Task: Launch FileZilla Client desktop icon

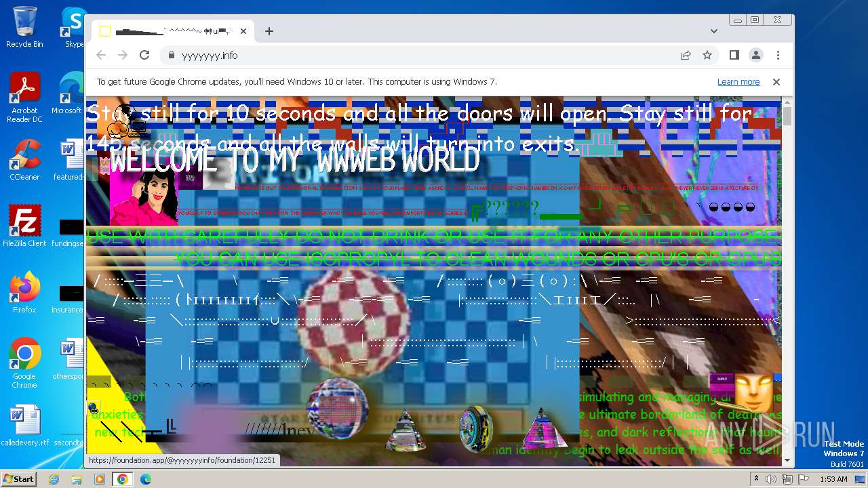Action: 24,226
